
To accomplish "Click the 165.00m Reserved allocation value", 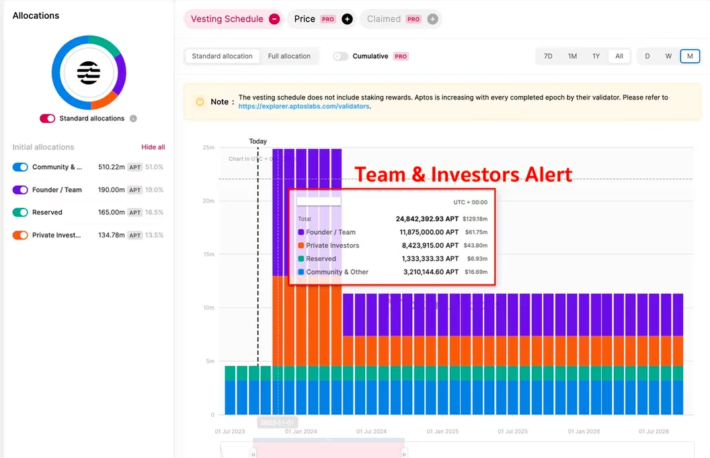I will pos(111,212).
